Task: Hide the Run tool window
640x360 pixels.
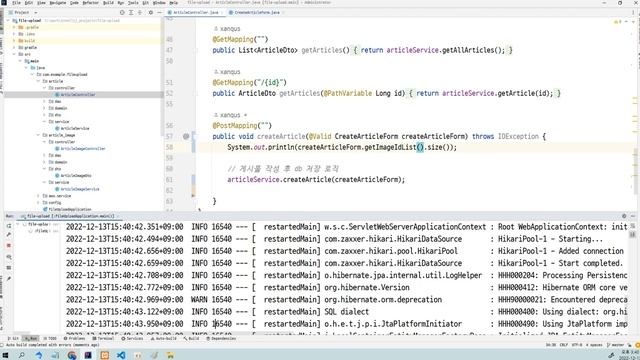Action: pos(633,216)
